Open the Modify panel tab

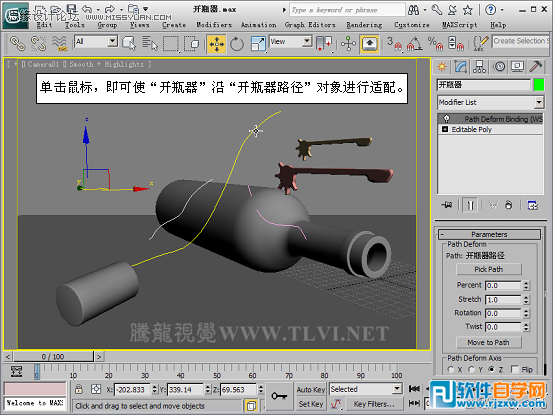click(461, 66)
